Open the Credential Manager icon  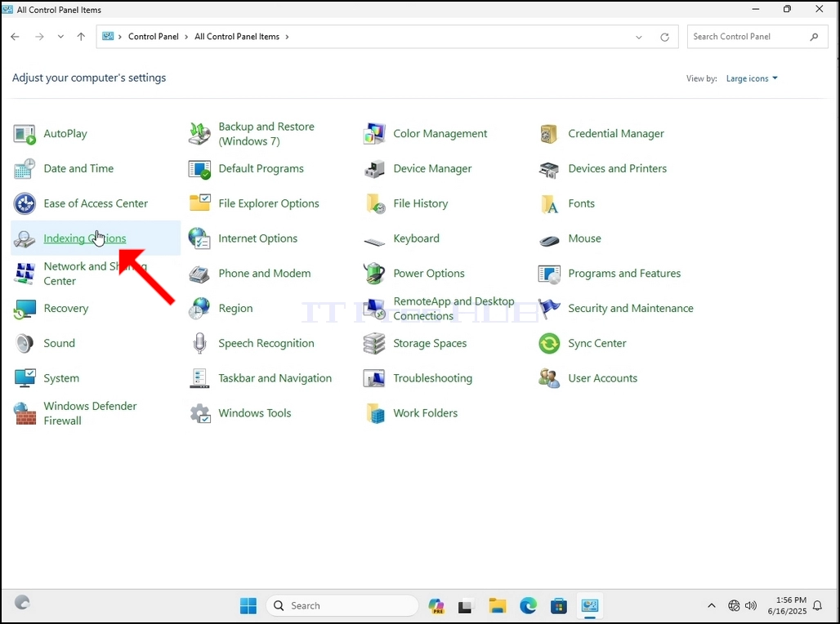549,134
